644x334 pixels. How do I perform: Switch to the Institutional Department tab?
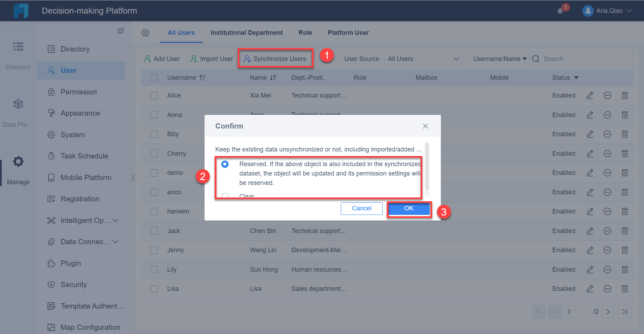click(x=246, y=32)
